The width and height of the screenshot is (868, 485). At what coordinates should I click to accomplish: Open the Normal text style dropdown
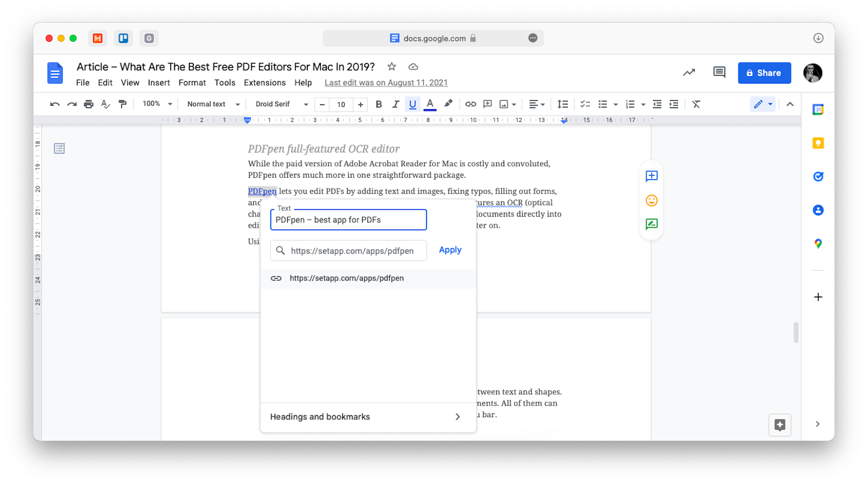point(213,105)
